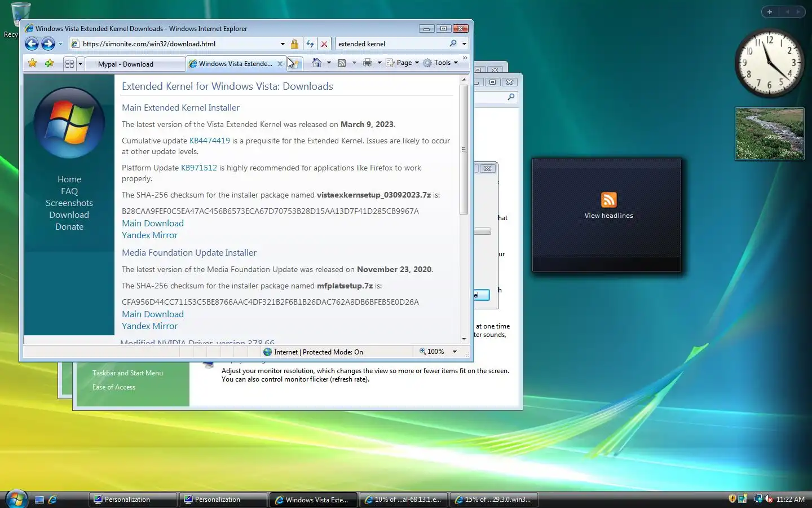Open the KB971512 link

coord(199,168)
